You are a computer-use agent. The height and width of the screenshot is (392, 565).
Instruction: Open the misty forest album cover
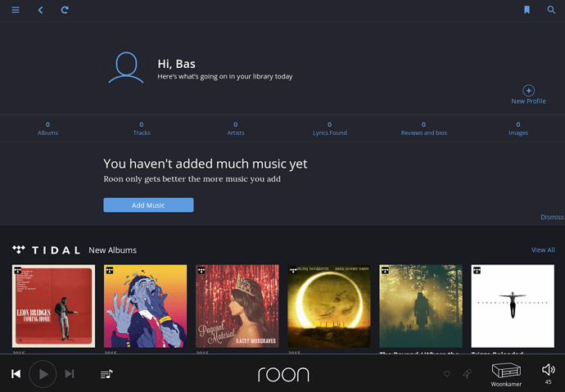421,306
